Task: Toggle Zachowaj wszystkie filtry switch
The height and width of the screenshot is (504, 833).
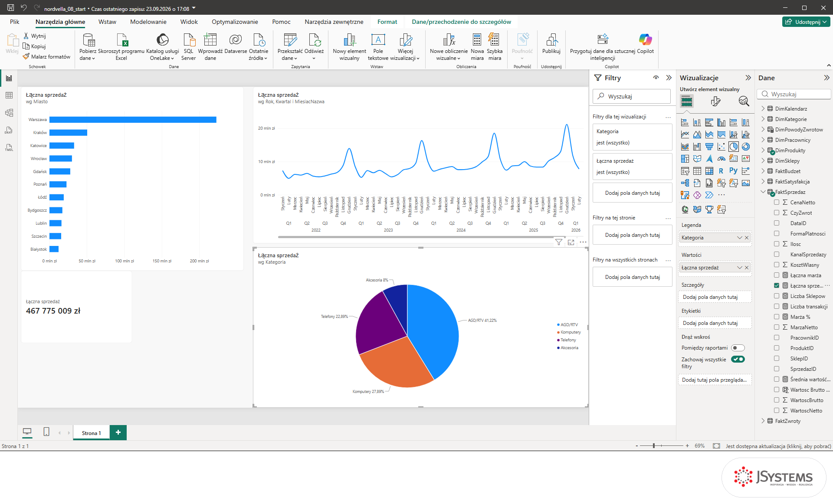Action: click(x=738, y=359)
